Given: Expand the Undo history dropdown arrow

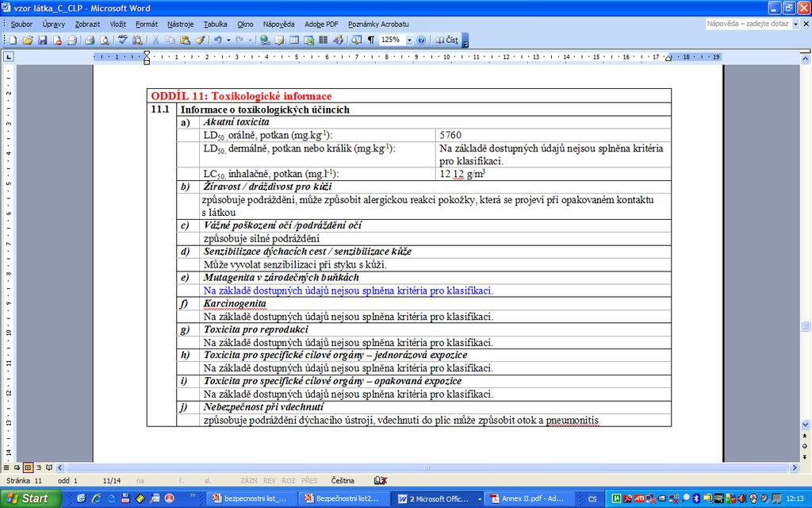Looking at the screenshot, I should pyautogui.click(x=228, y=40).
